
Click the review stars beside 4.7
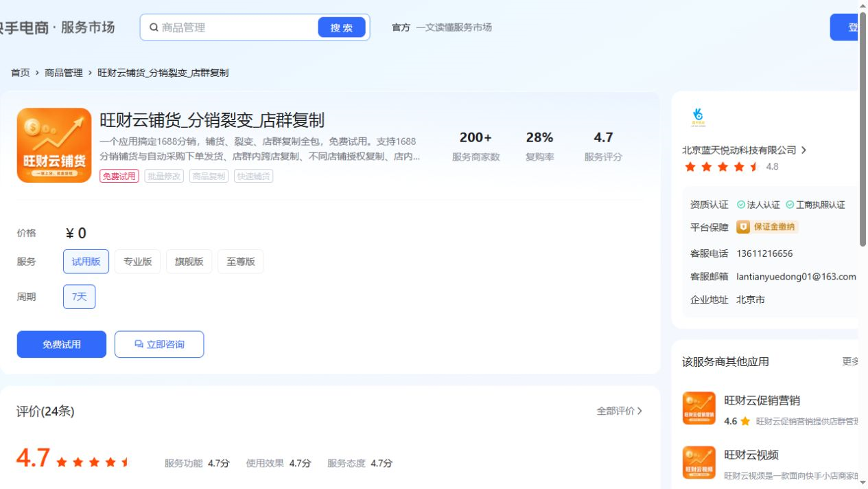click(x=93, y=462)
